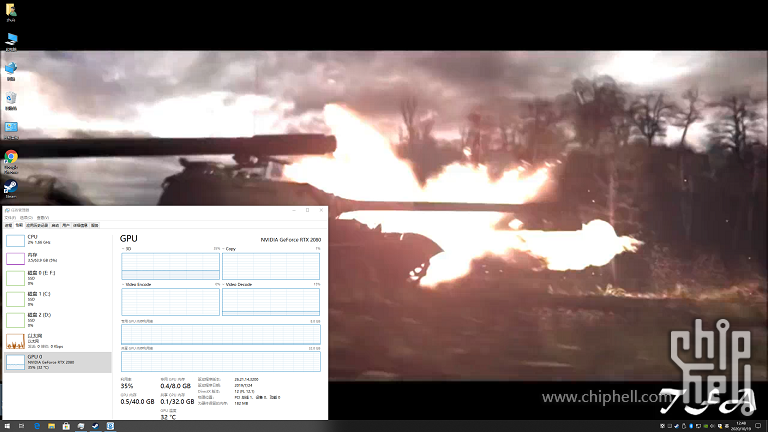Image resolution: width=768 pixels, height=432 pixels.
Task: Click the shared GPU memory usage graph
Action: point(221,361)
